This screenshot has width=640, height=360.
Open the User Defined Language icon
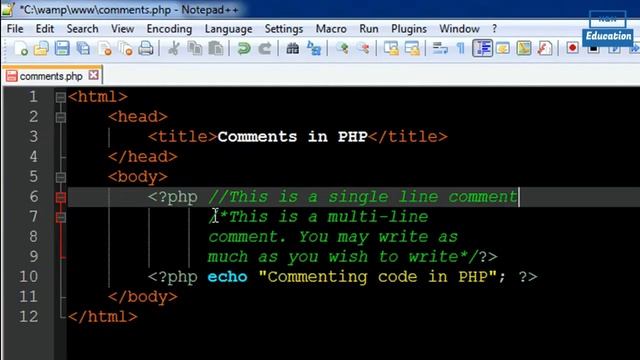click(x=503, y=49)
